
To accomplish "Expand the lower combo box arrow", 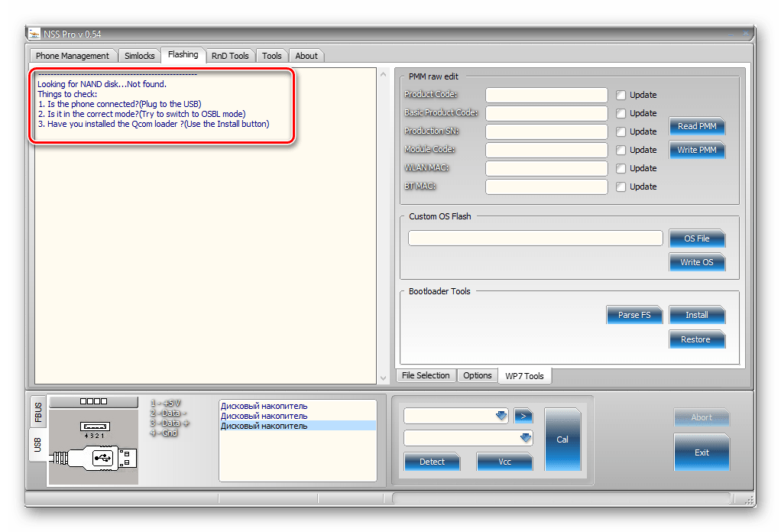I will click(x=526, y=438).
